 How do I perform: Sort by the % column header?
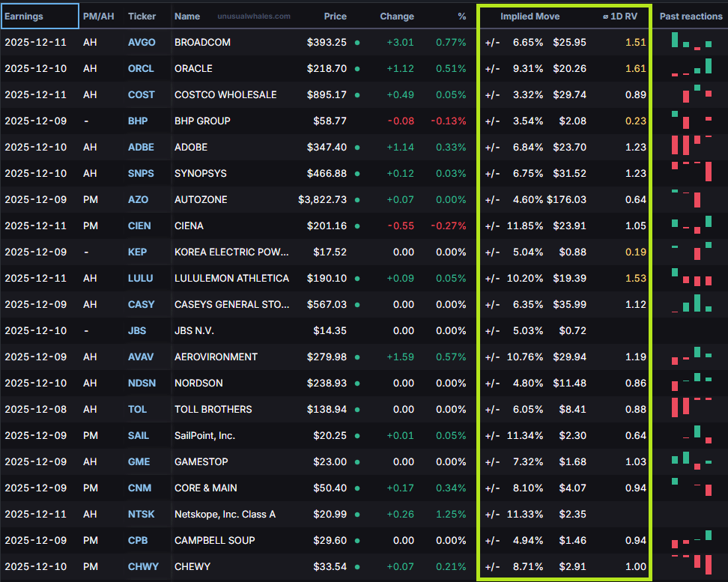[x=461, y=16]
